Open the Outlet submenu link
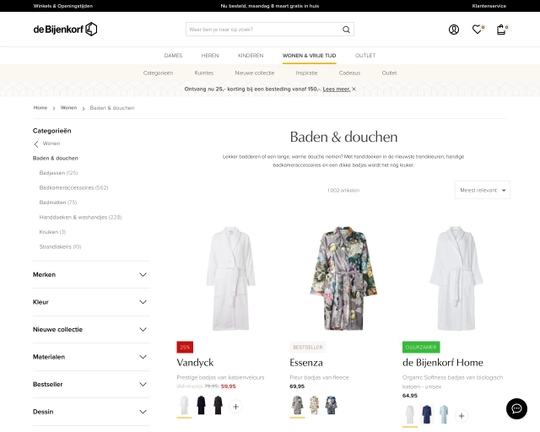The image size is (540, 432). coord(389,73)
